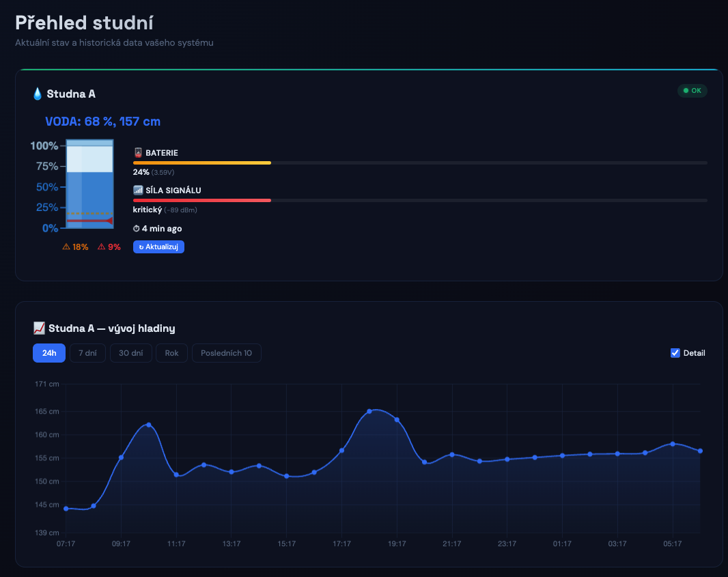Switch to the '7 dní' view

click(87, 352)
